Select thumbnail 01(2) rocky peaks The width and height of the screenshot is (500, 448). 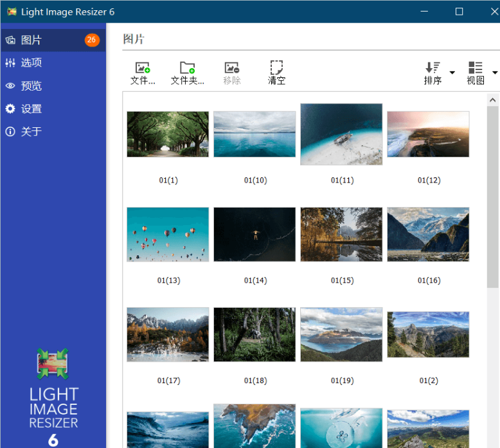(428, 335)
